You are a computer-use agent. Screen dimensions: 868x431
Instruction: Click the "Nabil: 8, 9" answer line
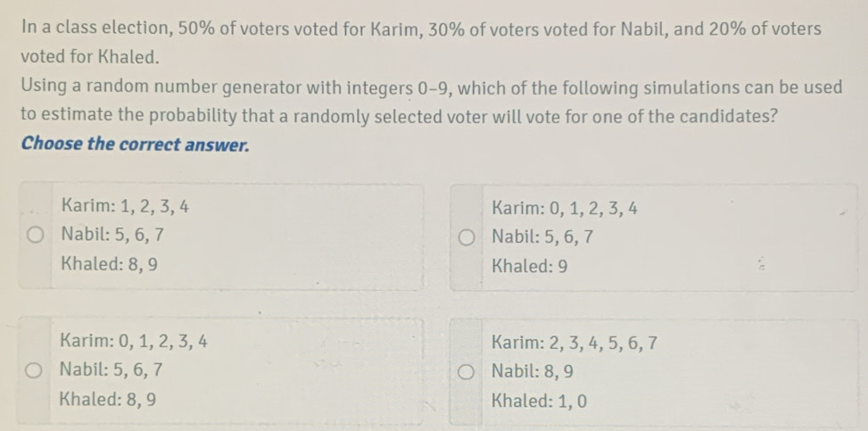(533, 370)
